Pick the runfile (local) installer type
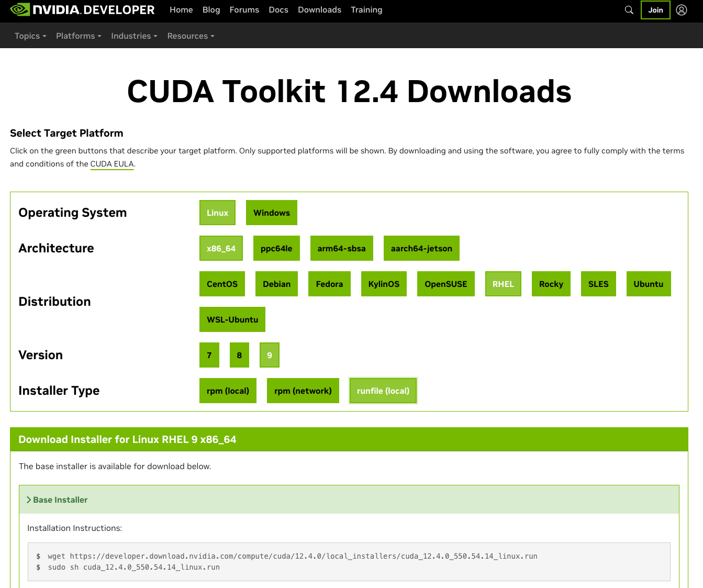The height and width of the screenshot is (588, 703). coord(383,391)
